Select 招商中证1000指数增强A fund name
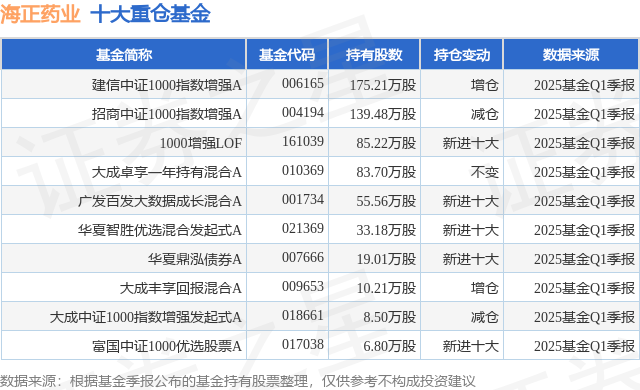 pyautogui.click(x=167, y=114)
